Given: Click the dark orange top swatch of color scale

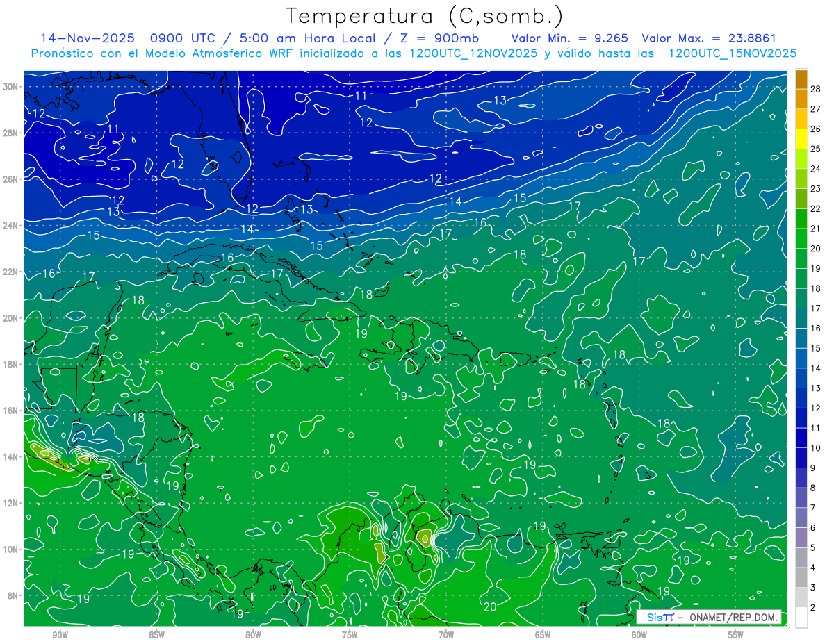Looking at the screenshot, I should click(x=801, y=79).
